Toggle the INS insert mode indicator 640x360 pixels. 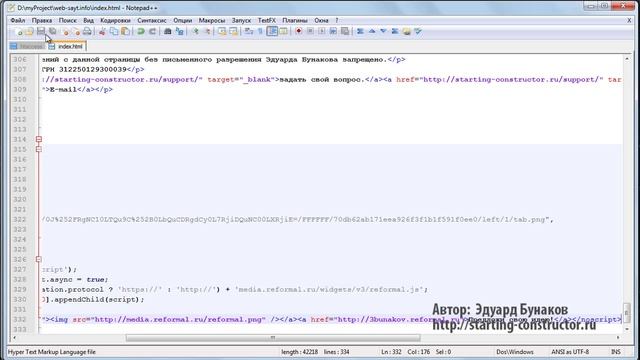pos(616,352)
